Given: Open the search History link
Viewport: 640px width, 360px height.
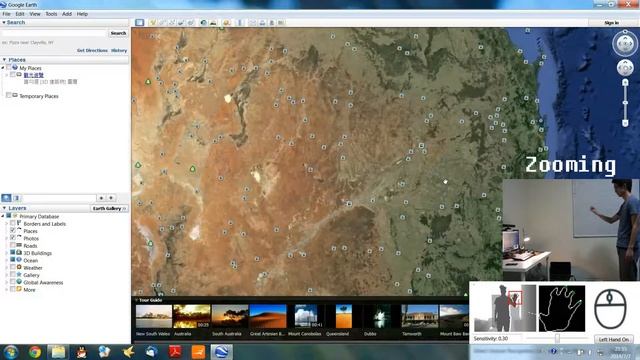Looking at the screenshot, I should pyautogui.click(x=119, y=50).
